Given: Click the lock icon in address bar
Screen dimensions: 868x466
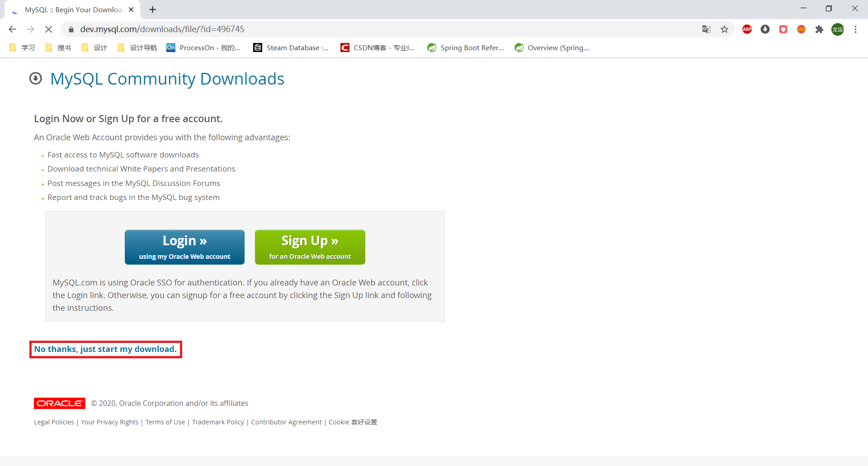Looking at the screenshot, I should 71,29.
